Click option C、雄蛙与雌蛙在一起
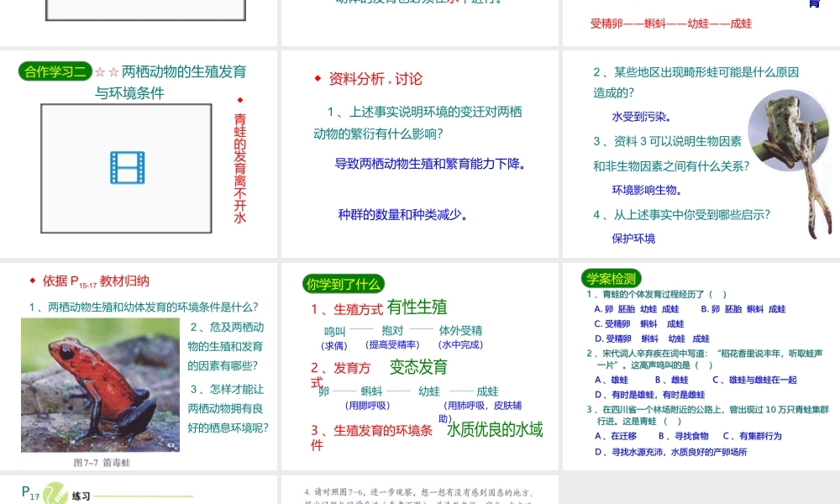 (x=755, y=380)
